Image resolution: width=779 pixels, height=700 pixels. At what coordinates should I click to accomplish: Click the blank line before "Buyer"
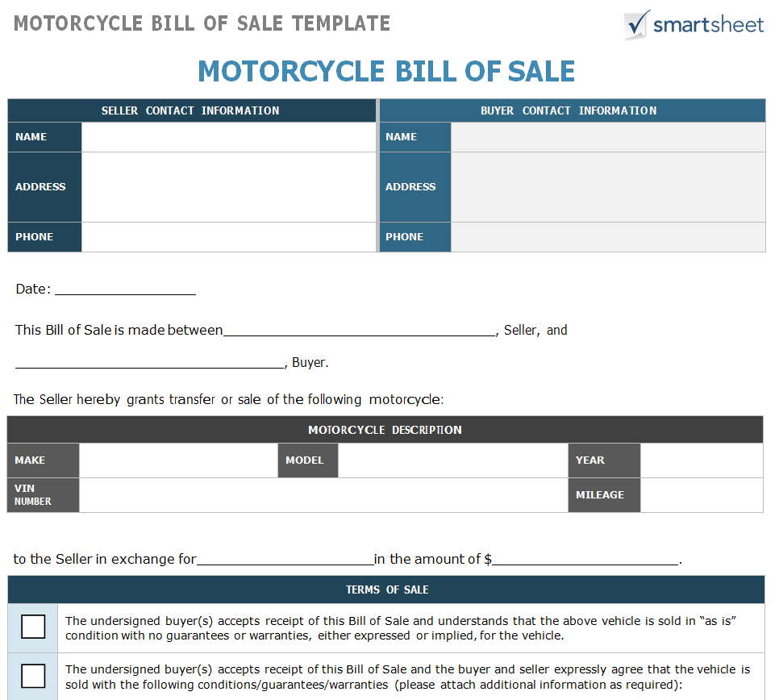click(x=150, y=364)
